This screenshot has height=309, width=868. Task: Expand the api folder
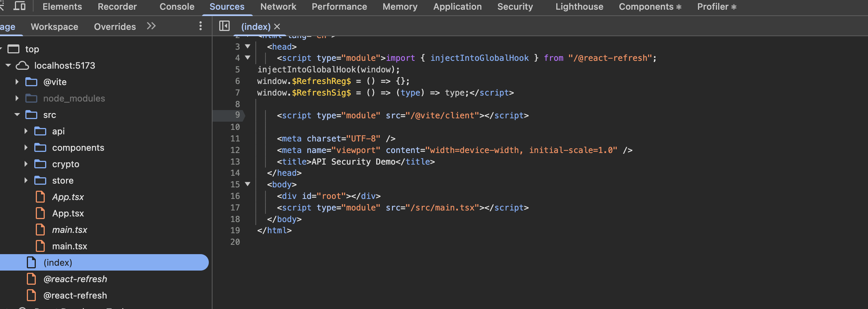(26, 131)
